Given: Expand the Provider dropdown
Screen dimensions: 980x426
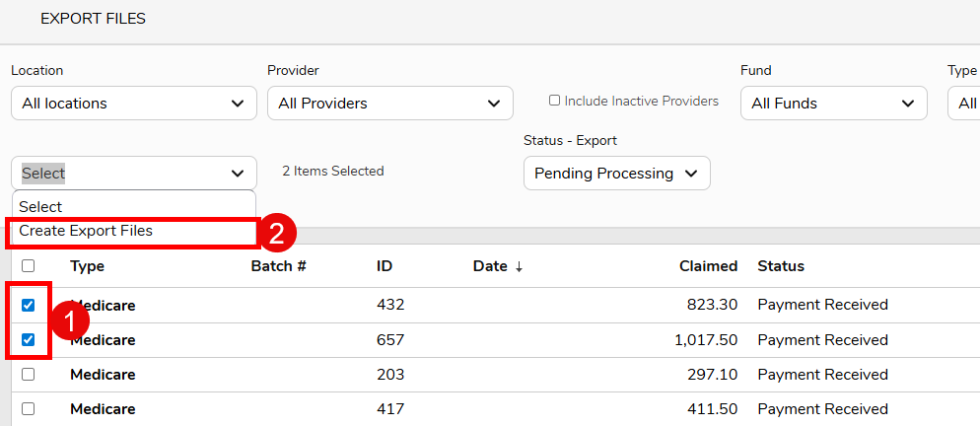Looking at the screenshot, I should [x=389, y=104].
